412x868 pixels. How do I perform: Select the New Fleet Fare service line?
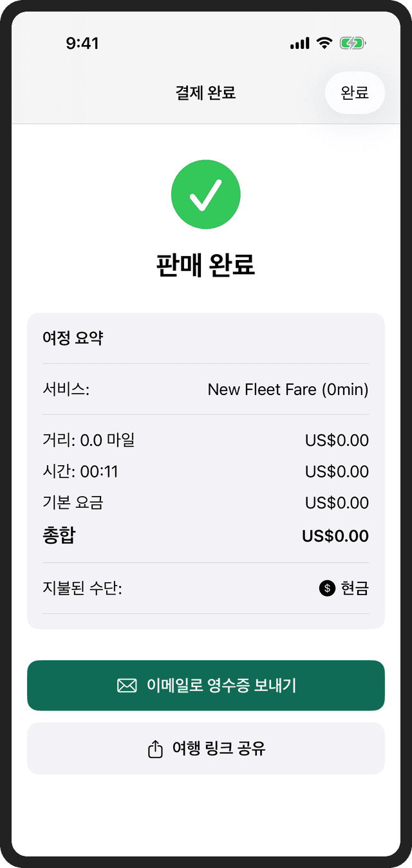206,389
